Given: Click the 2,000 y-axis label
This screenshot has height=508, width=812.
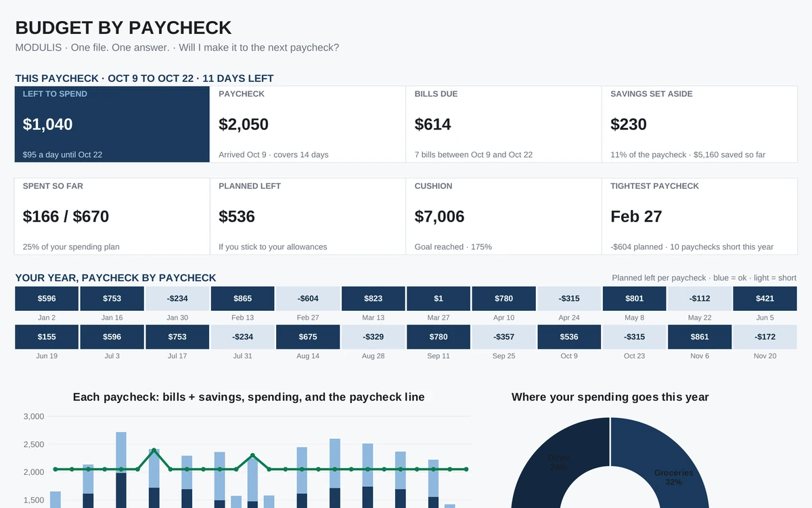Looking at the screenshot, I should (x=34, y=472).
